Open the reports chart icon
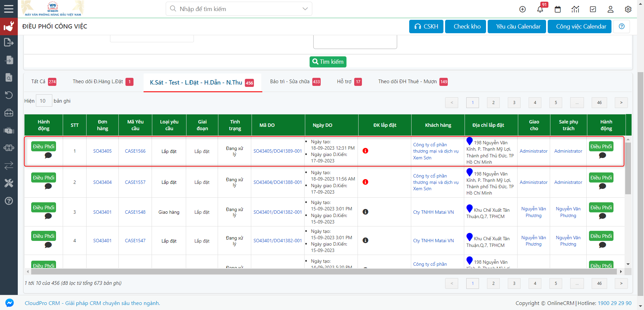Screen dimensions: 644x310 pos(575,9)
